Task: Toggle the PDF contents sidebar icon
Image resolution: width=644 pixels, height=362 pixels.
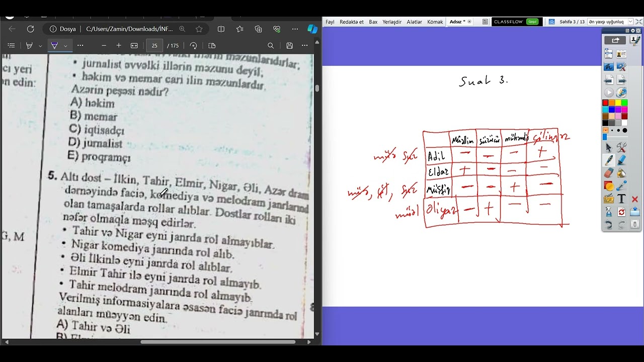Action: click(x=11, y=45)
